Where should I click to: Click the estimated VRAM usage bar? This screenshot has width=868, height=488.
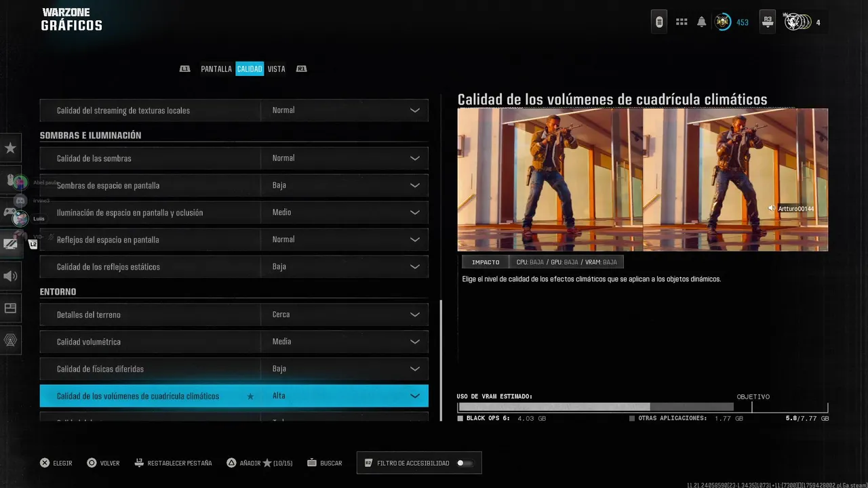point(643,407)
